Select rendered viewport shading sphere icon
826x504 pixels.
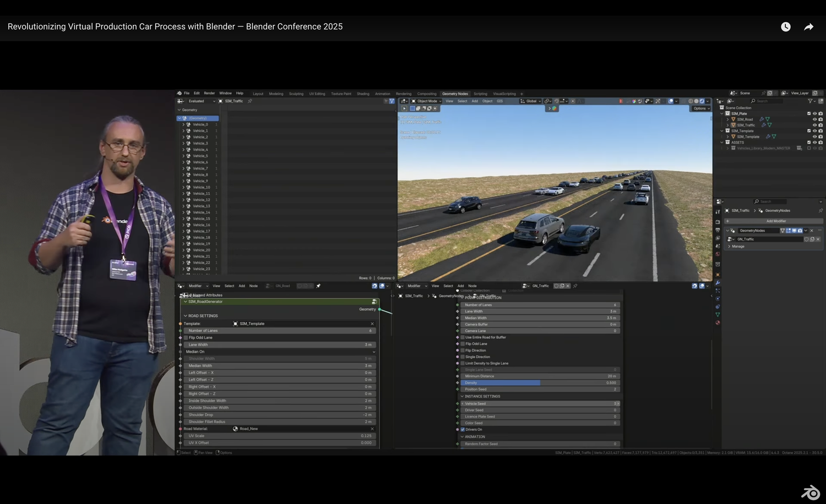pyautogui.click(x=702, y=101)
